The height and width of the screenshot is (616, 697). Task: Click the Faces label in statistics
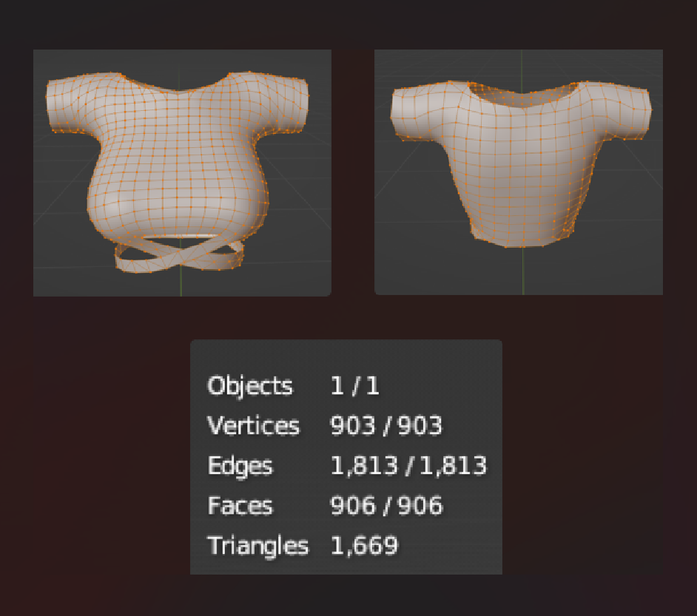tap(240, 505)
